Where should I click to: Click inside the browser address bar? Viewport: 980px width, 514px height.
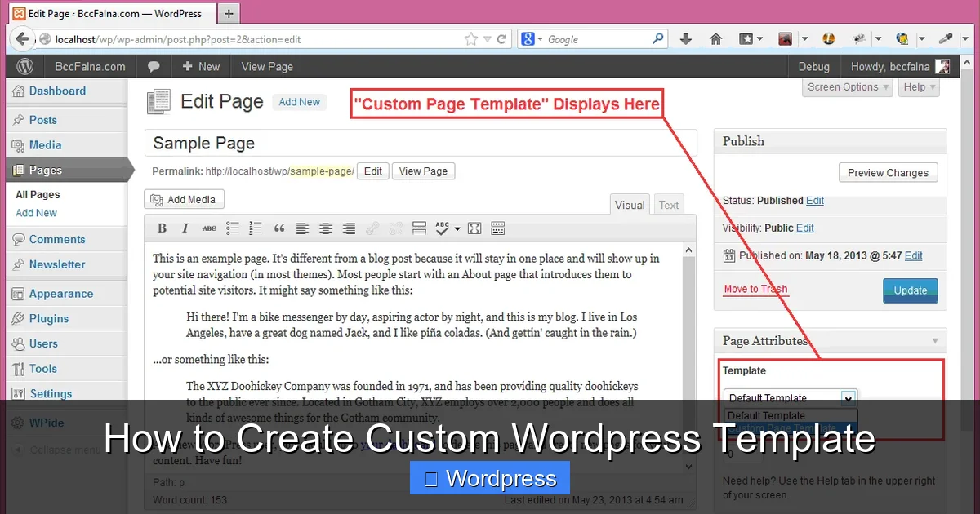245,38
